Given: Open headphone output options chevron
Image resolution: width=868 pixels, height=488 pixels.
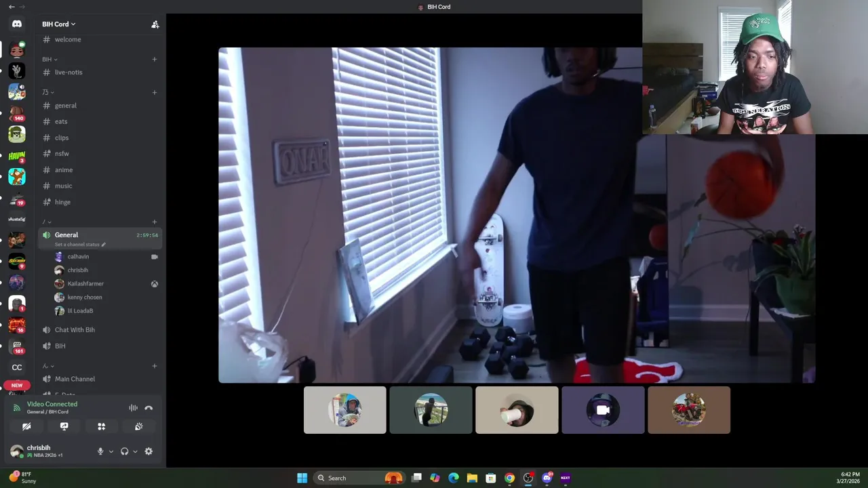Looking at the screenshot, I should point(134,451).
